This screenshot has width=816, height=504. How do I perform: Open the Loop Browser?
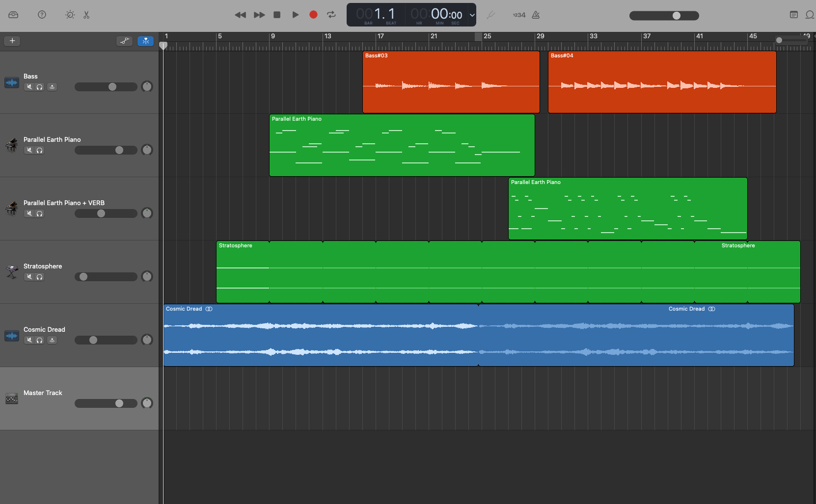[x=810, y=15]
